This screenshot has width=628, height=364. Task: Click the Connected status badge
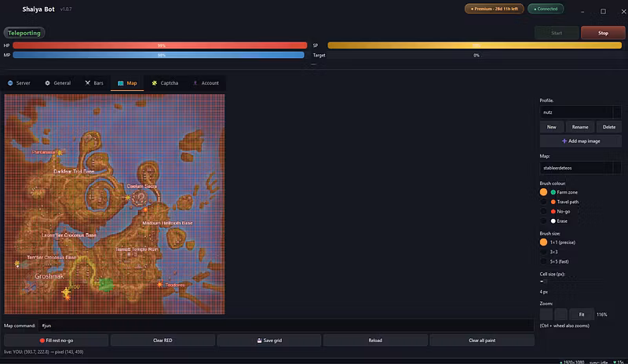[546, 9]
